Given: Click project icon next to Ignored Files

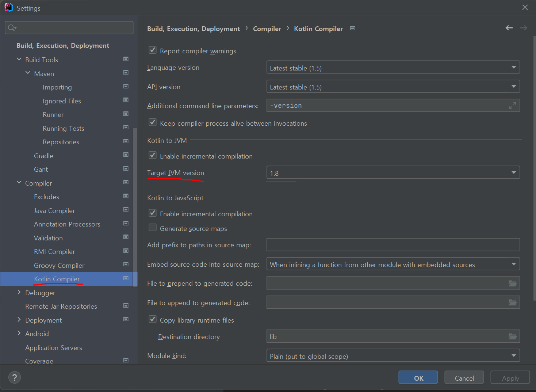Looking at the screenshot, I should (126, 100).
